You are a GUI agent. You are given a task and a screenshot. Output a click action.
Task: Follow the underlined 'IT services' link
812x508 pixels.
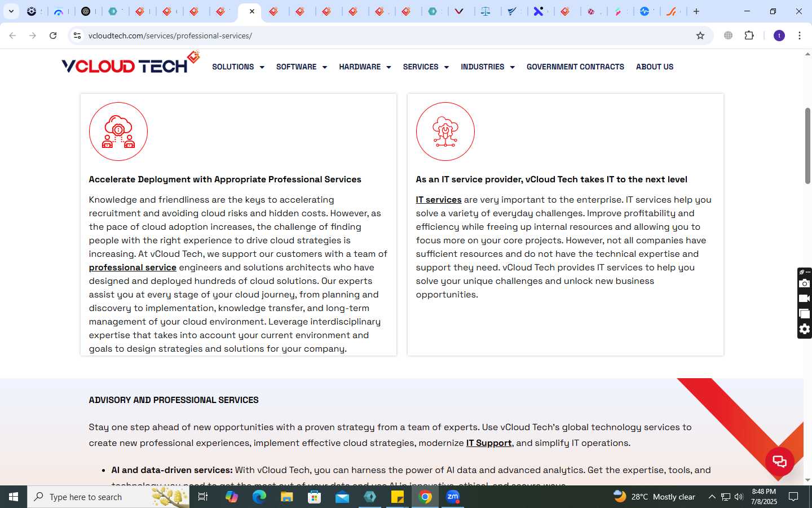pyautogui.click(x=439, y=200)
